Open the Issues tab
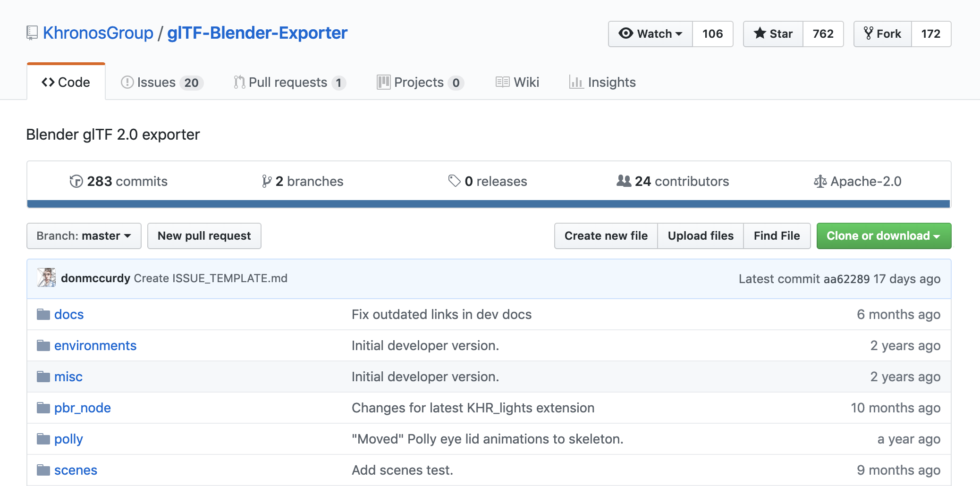980x486 pixels. click(162, 82)
